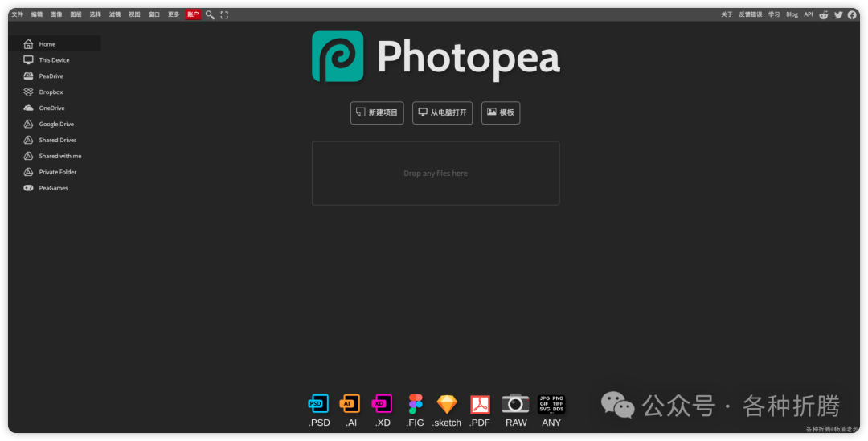Open the Twitter bird icon link
This screenshot has height=441, width=868.
[838, 15]
